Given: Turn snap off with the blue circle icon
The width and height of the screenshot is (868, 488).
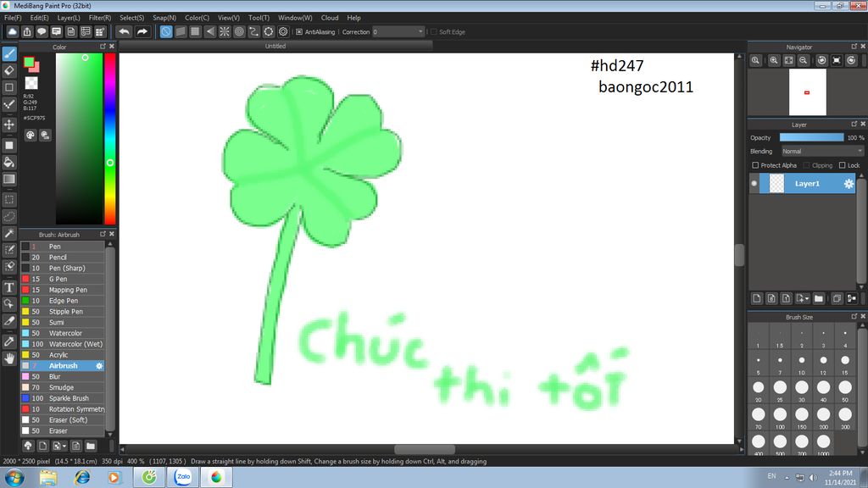Looking at the screenshot, I should tap(165, 31).
